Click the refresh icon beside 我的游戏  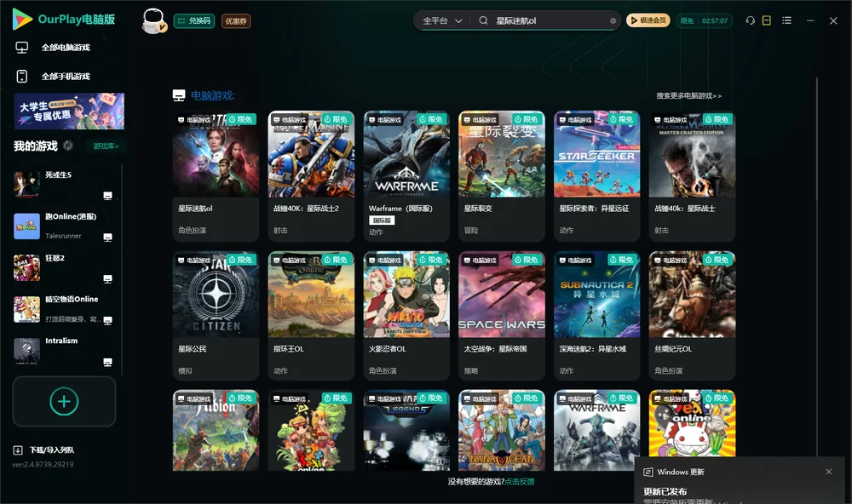coord(68,146)
